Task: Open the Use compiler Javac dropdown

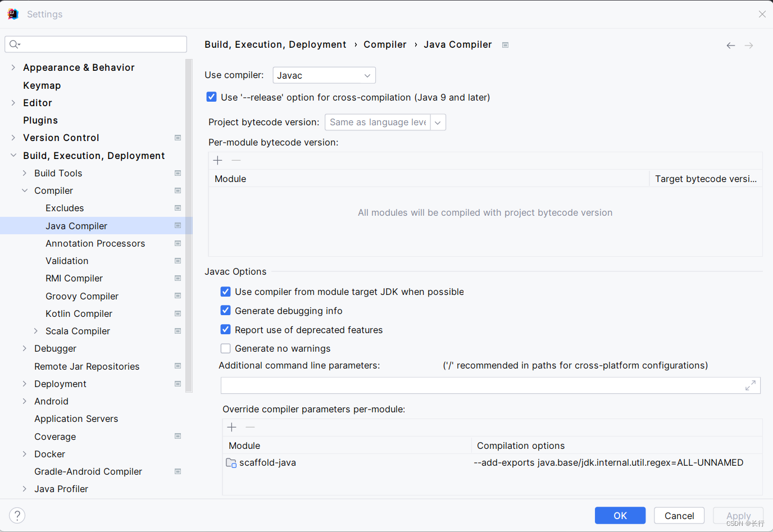Action: pos(324,75)
